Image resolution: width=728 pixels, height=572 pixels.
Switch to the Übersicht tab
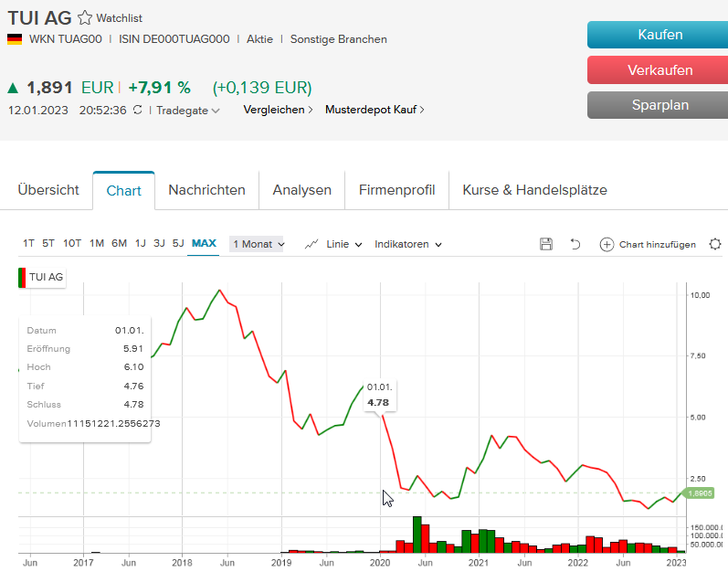pyautogui.click(x=48, y=190)
